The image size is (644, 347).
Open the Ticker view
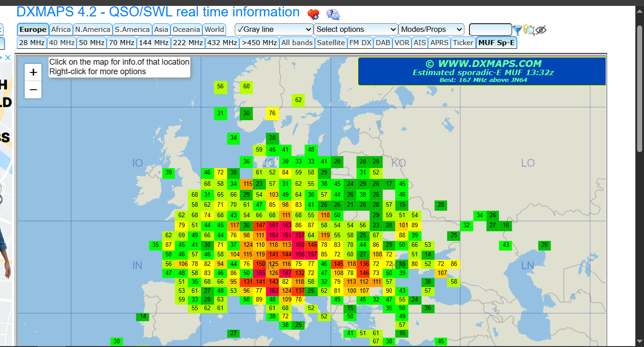pyautogui.click(x=463, y=43)
